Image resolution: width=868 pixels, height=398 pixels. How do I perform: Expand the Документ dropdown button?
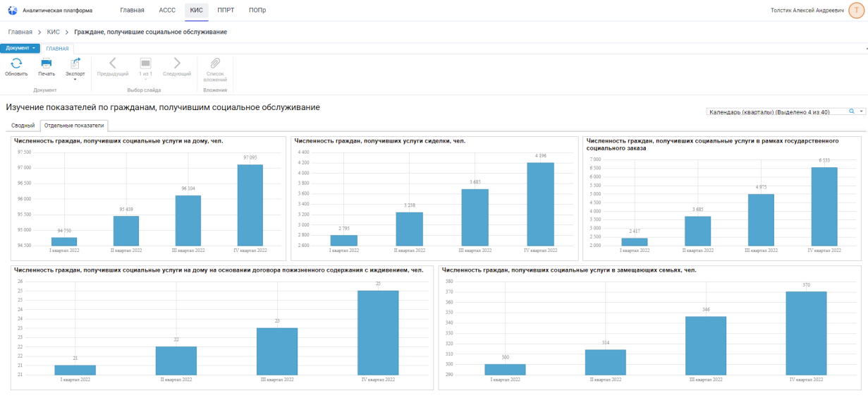pos(20,48)
